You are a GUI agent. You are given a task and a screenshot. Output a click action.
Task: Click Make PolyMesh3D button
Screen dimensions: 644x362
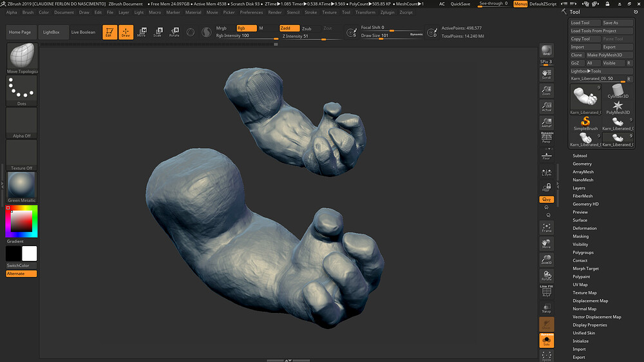pos(609,55)
